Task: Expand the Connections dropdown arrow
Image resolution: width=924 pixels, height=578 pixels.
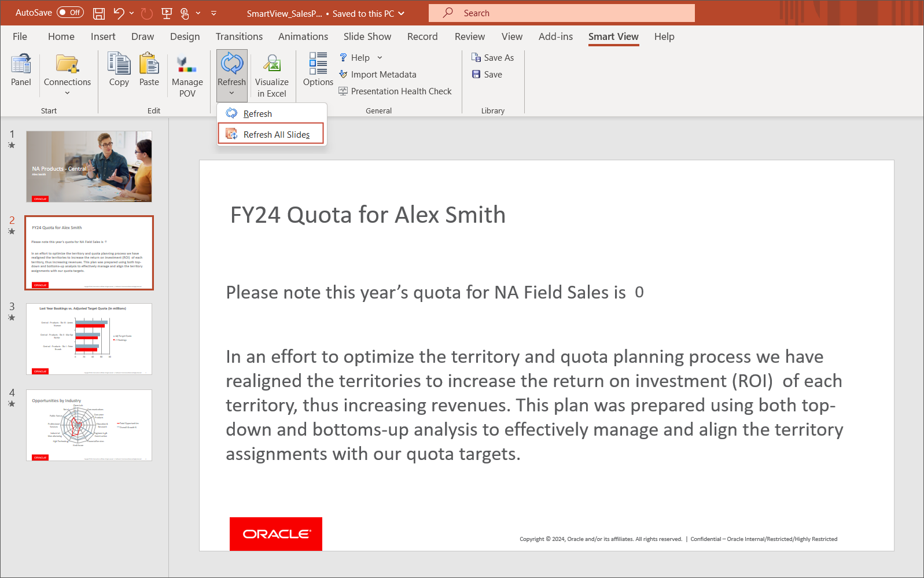Action: [67, 93]
